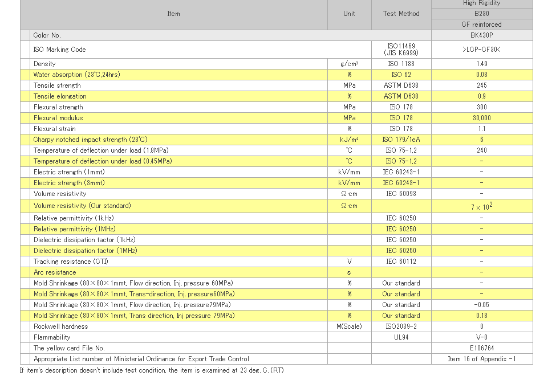556x392 pixels.
Task: Click the 'g/cm³' unit cell
Action: 349,64
